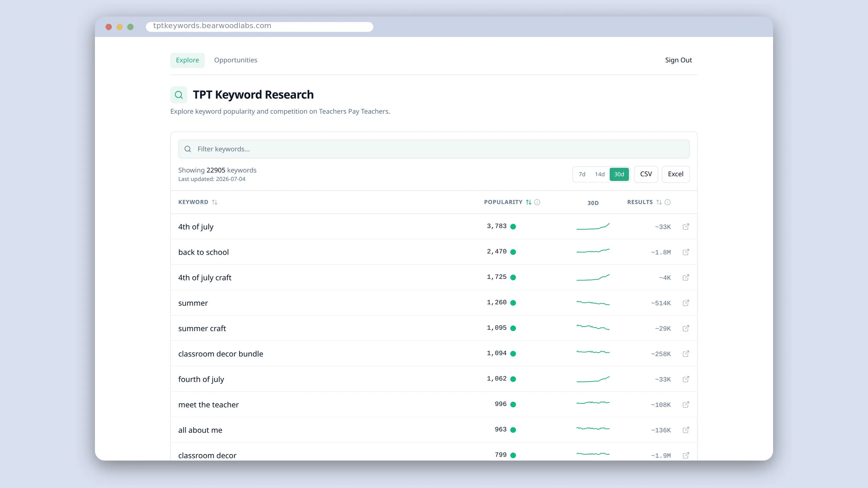Click "Last updated: 2026-07-04" text

point(212,179)
